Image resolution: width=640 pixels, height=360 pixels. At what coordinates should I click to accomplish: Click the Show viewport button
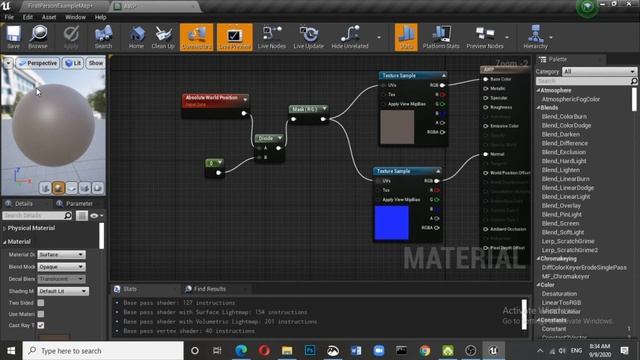pos(96,63)
